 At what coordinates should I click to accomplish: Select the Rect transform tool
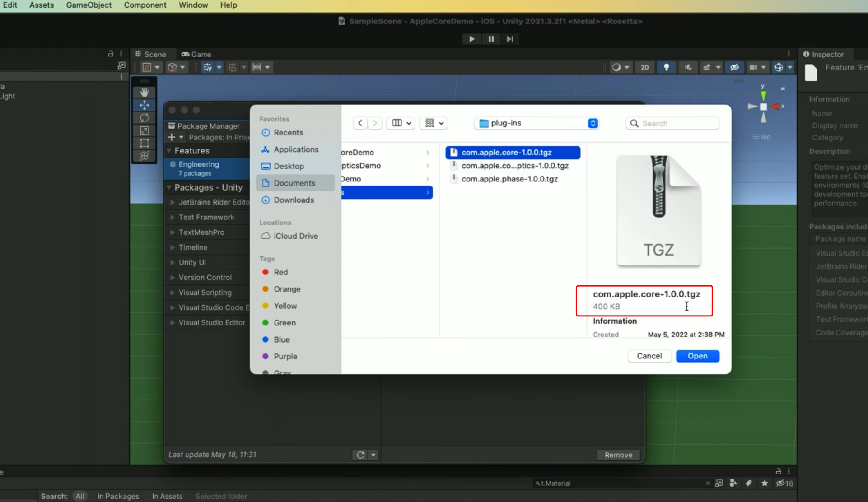[145, 143]
